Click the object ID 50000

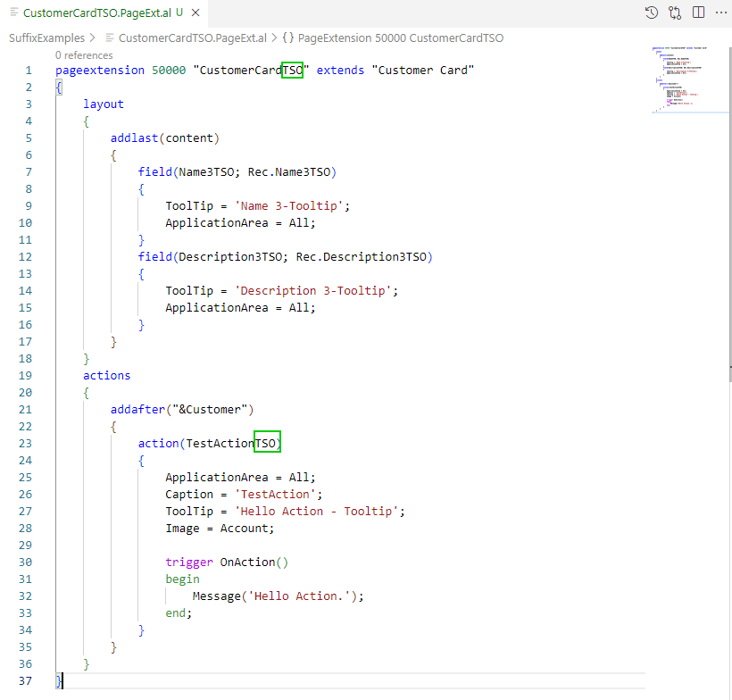click(x=169, y=71)
